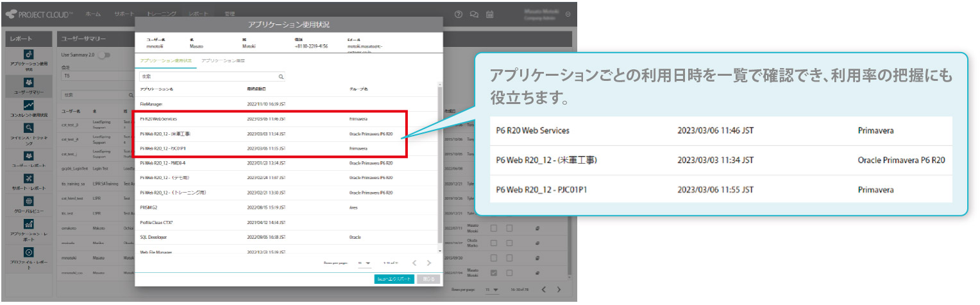Viewport: 980px width, 305px height.
Task: Click the dialog's vertical scrollbar
Action: click(x=440, y=167)
